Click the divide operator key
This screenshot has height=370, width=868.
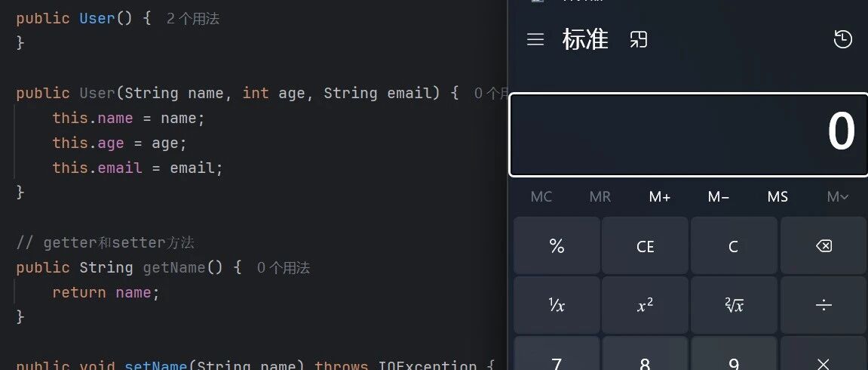click(824, 304)
